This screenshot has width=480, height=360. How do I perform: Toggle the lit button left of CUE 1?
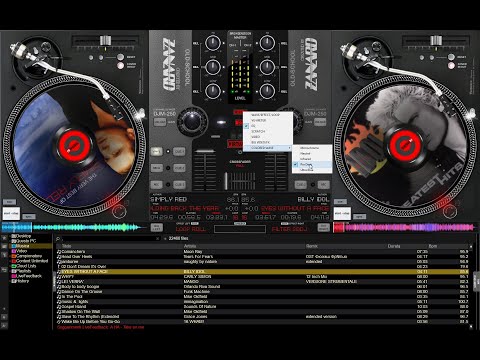pyautogui.click(x=156, y=152)
